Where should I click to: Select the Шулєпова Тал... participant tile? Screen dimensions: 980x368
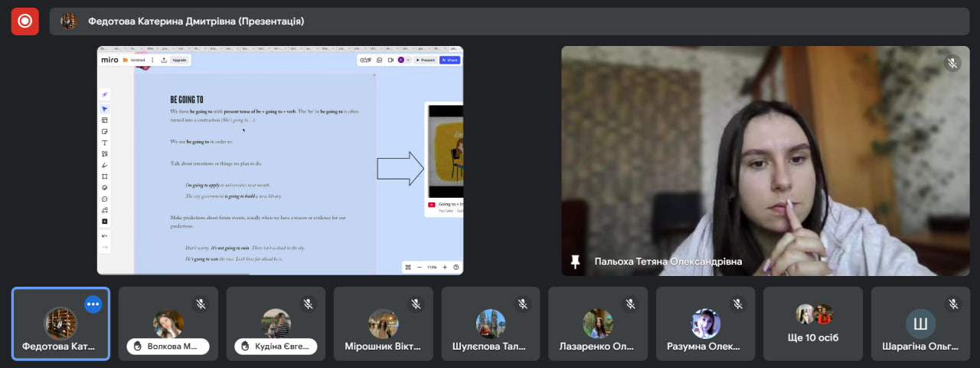491,324
